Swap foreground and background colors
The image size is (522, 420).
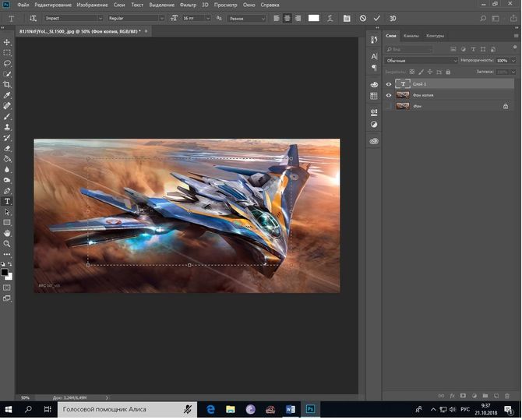pos(10,264)
